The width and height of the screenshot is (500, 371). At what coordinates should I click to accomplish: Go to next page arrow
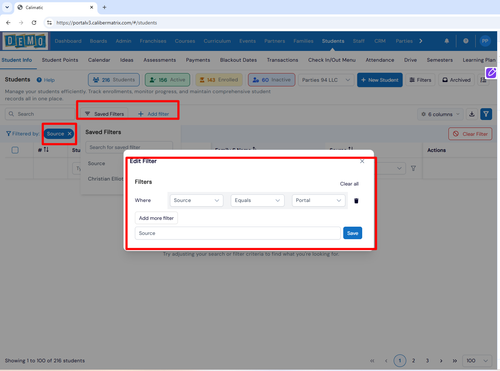[x=441, y=361]
